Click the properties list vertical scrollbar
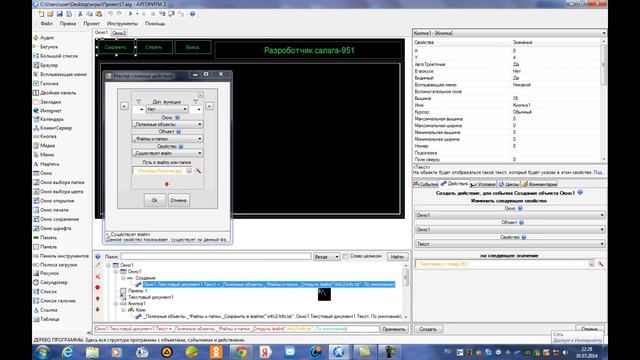Screen dimensions: 640x360 pyautogui.click(x=604, y=100)
